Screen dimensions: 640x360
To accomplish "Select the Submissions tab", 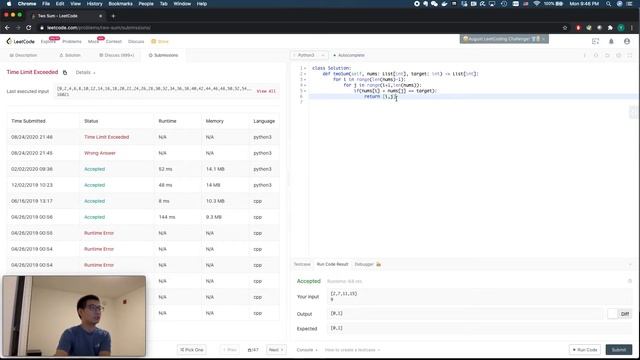I will pyautogui.click(x=163, y=55).
